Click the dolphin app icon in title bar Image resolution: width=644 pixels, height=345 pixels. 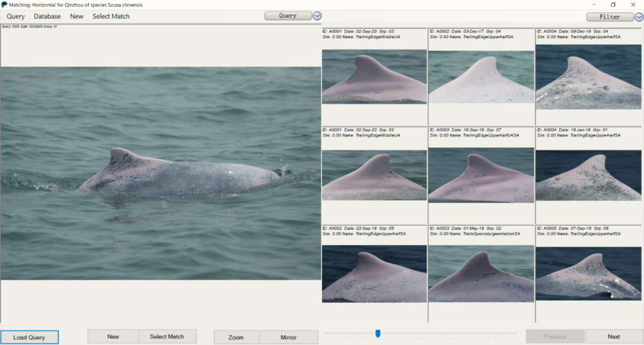pyautogui.click(x=4, y=5)
